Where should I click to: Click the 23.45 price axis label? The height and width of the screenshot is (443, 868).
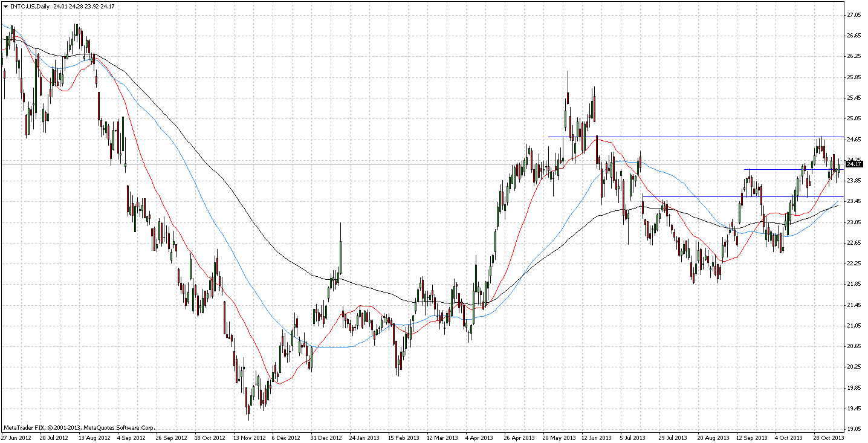[853, 201]
